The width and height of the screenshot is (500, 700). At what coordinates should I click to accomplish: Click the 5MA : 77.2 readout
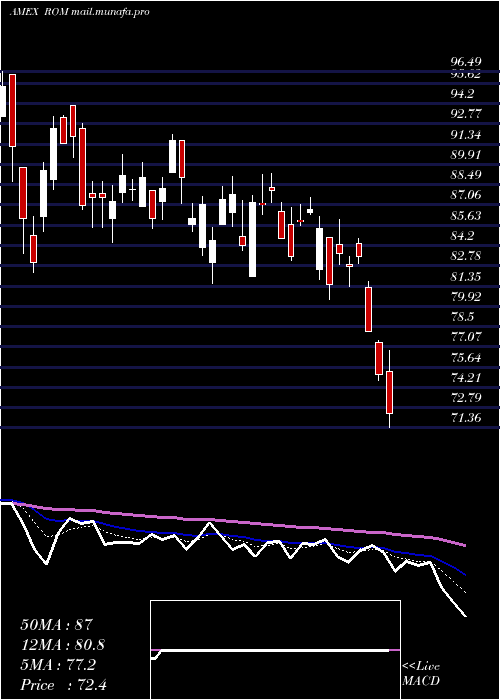click(58, 665)
